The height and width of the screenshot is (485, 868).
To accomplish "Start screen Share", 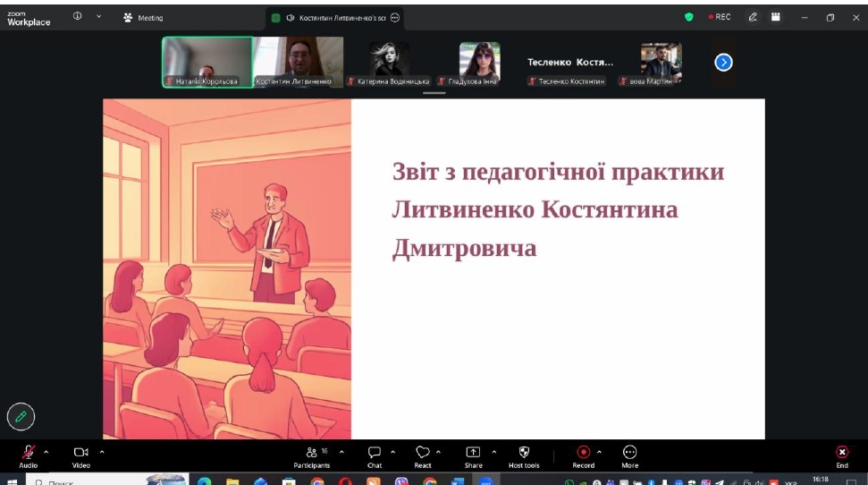I will point(473,457).
